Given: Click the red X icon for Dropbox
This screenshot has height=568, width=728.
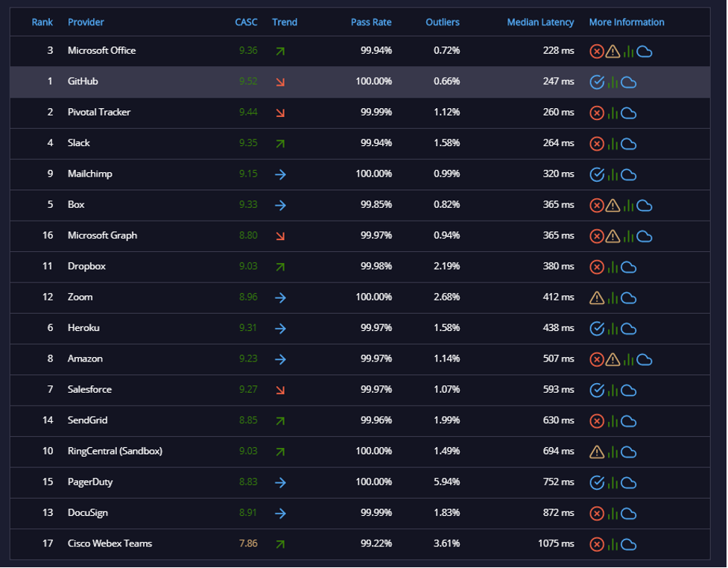Looking at the screenshot, I should click(597, 267).
